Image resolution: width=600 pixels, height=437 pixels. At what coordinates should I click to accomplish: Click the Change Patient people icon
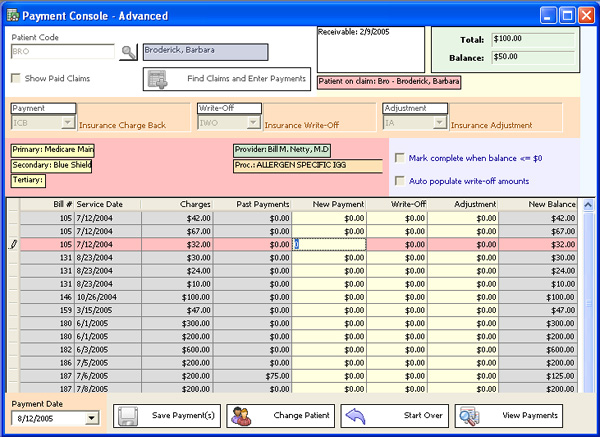tap(241, 416)
